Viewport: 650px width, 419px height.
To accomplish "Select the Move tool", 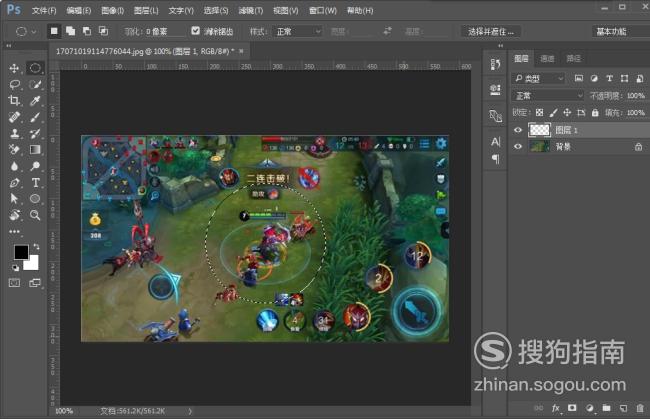I will point(14,68).
